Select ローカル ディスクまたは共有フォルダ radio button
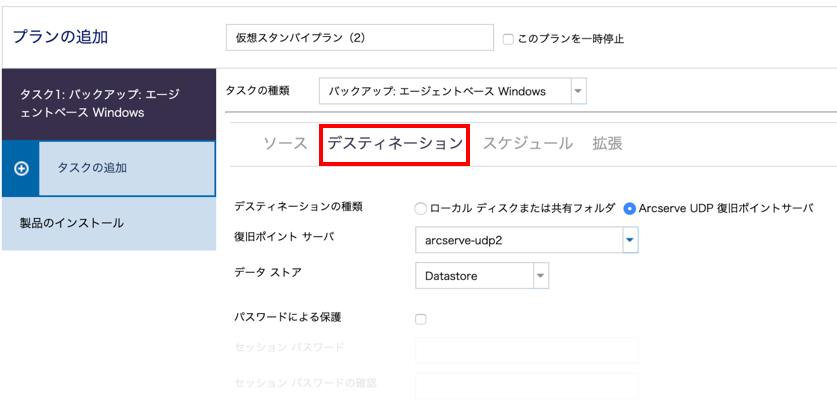 pos(421,209)
